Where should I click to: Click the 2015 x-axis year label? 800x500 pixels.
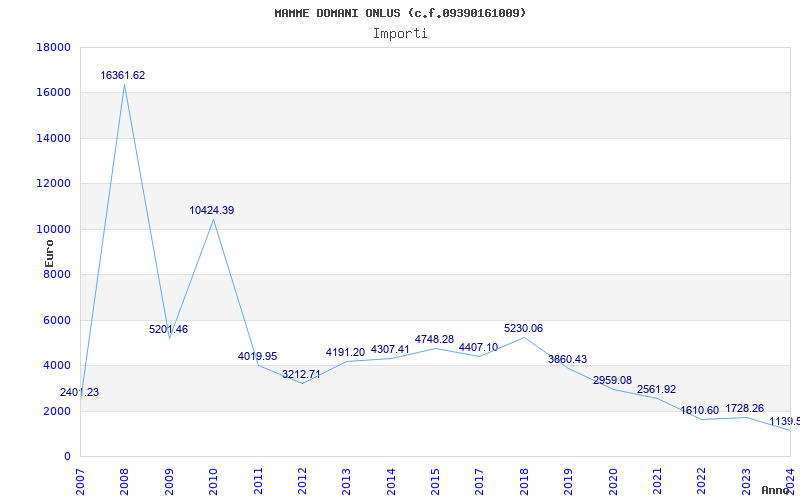tap(435, 481)
